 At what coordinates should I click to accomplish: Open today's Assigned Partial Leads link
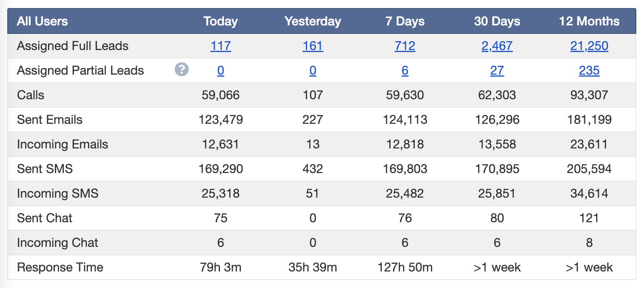[x=221, y=71]
